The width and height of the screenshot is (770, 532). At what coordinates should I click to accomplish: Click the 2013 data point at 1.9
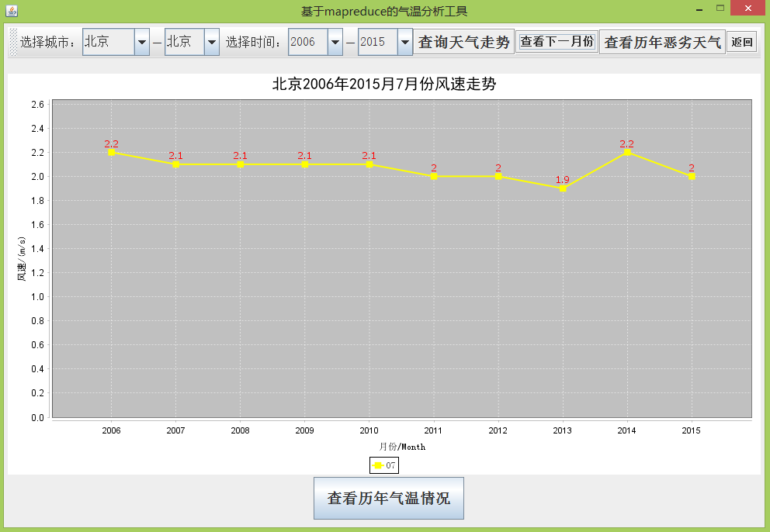pos(563,188)
